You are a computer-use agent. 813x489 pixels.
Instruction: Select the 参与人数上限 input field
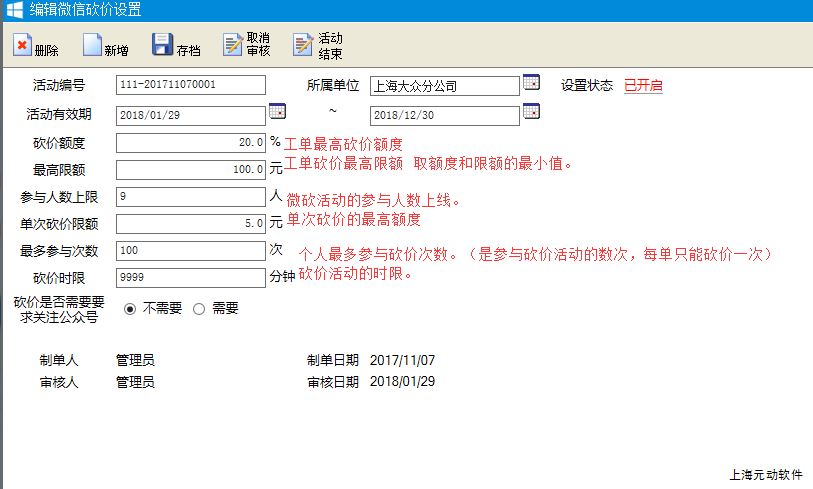coord(191,197)
